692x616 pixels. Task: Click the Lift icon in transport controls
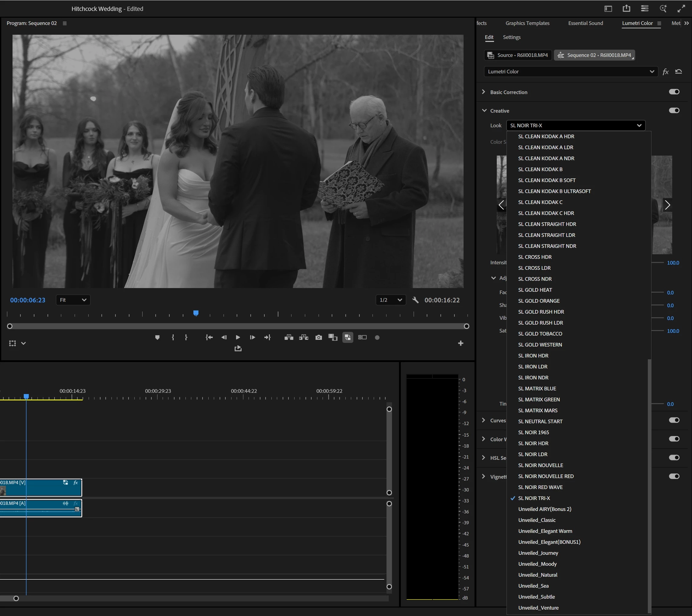coord(289,337)
